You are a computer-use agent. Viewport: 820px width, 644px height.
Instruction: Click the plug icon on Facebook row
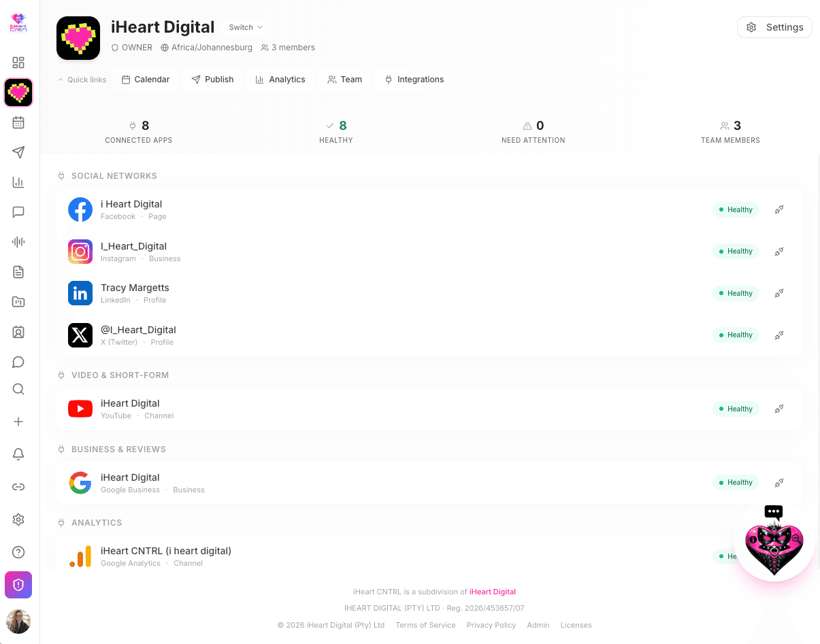click(x=779, y=209)
